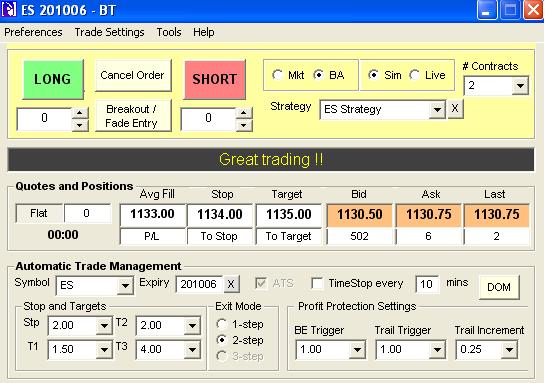
Task: Click the bid size value 502
Action: tap(359, 236)
